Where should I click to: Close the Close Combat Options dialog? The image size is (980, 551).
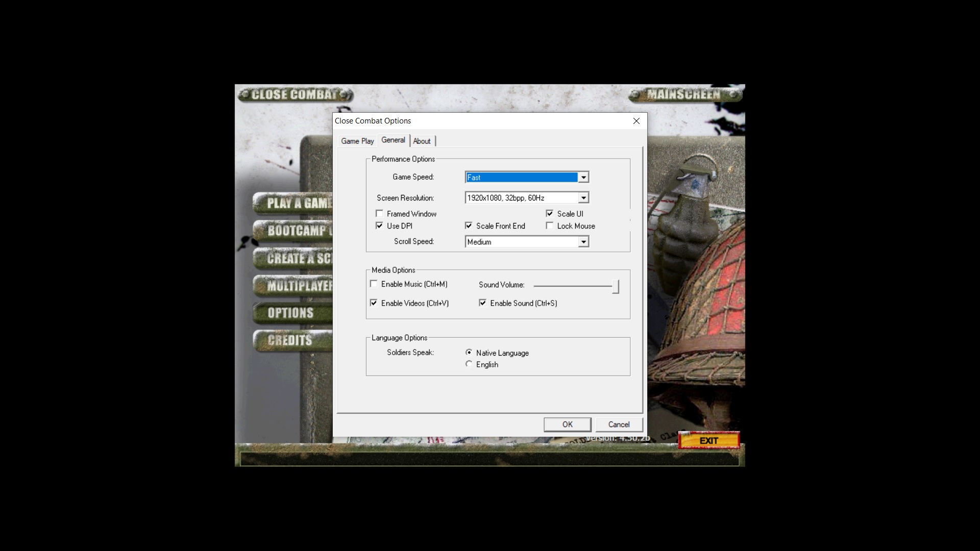tap(636, 121)
